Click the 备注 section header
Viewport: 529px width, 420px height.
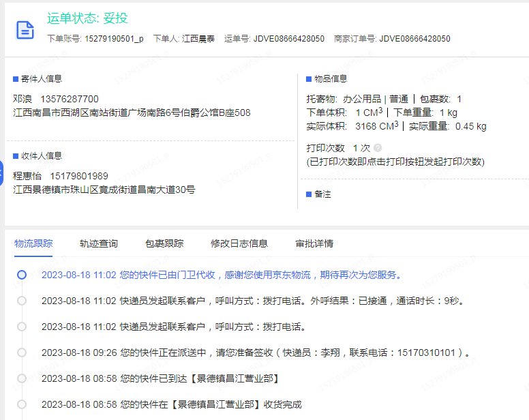(x=322, y=194)
